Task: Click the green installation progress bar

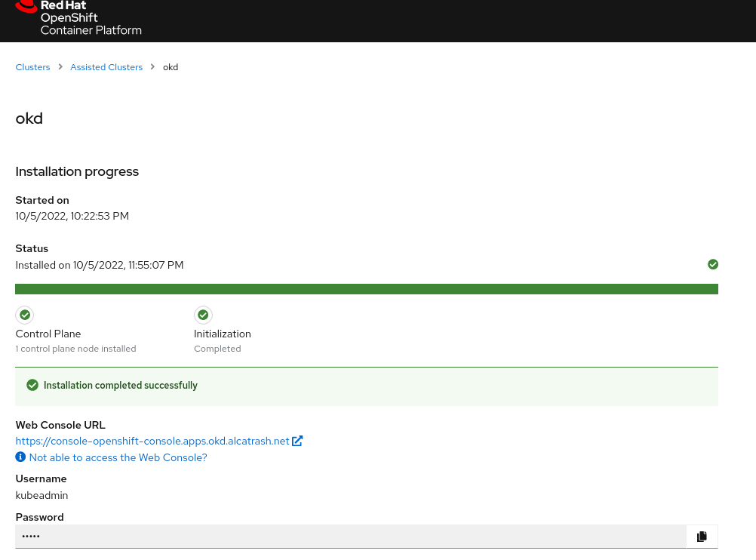Action: (366, 289)
